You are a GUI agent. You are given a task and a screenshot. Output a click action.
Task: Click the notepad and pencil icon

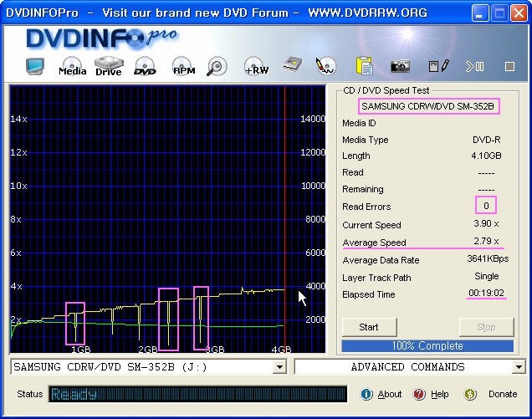(438, 66)
